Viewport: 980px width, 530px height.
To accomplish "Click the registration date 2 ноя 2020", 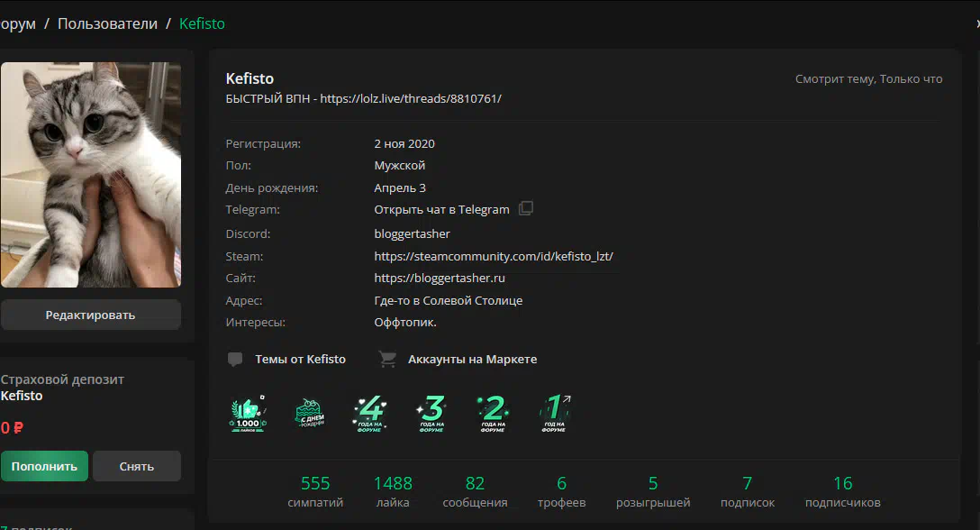I will click(x=404, y=143).
